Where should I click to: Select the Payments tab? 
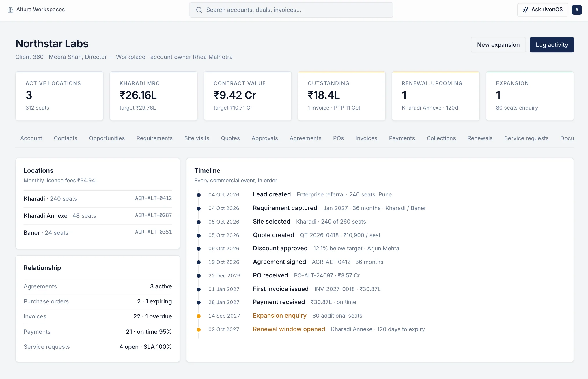pos(402,138)
